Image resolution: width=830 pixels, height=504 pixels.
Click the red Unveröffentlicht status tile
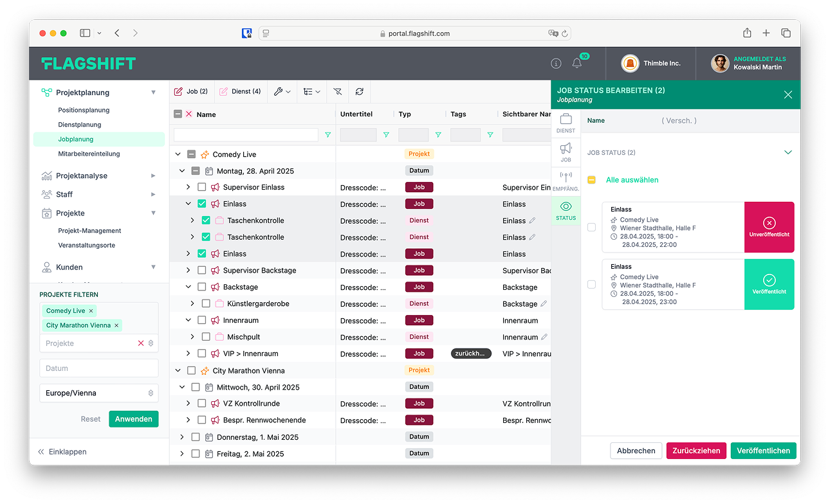769,227
